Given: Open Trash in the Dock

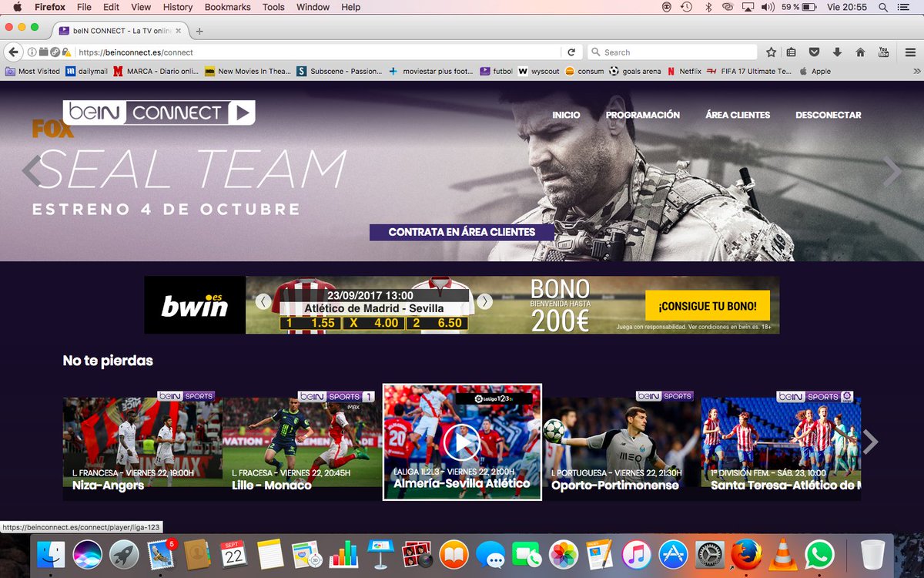Looking at the screenshot, I should coord(872,554).
